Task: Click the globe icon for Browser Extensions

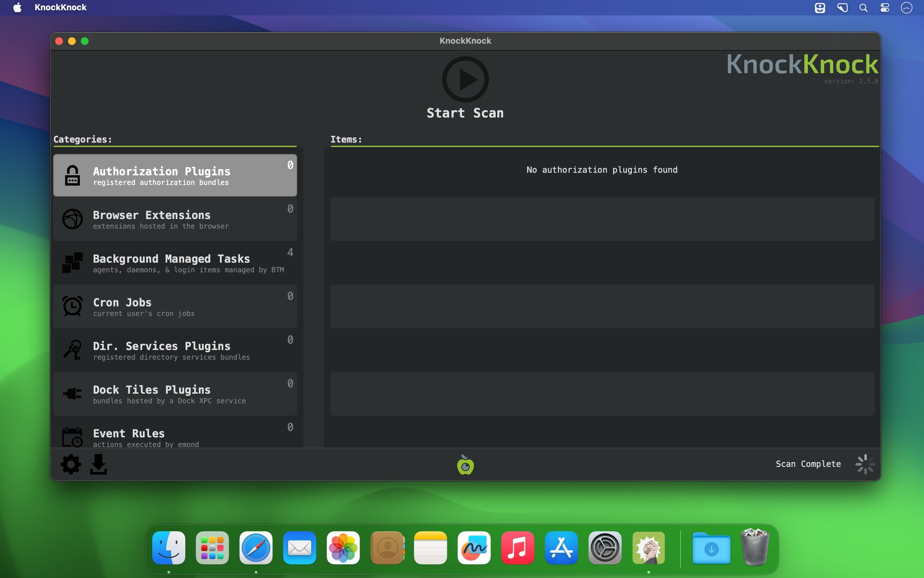Action: [72, 219]
